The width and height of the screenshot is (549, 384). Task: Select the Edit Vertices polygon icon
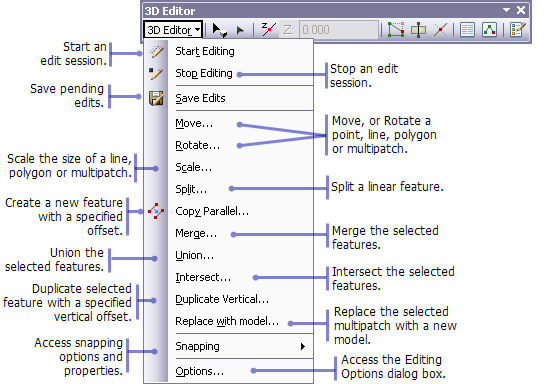click(396, 30)
